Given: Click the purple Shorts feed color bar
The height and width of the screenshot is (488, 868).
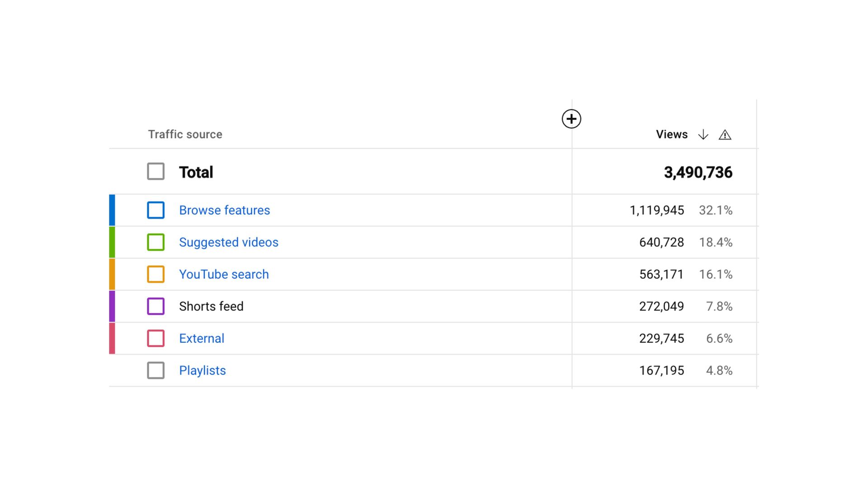Looking at the screenshot, I should [112, 306].
